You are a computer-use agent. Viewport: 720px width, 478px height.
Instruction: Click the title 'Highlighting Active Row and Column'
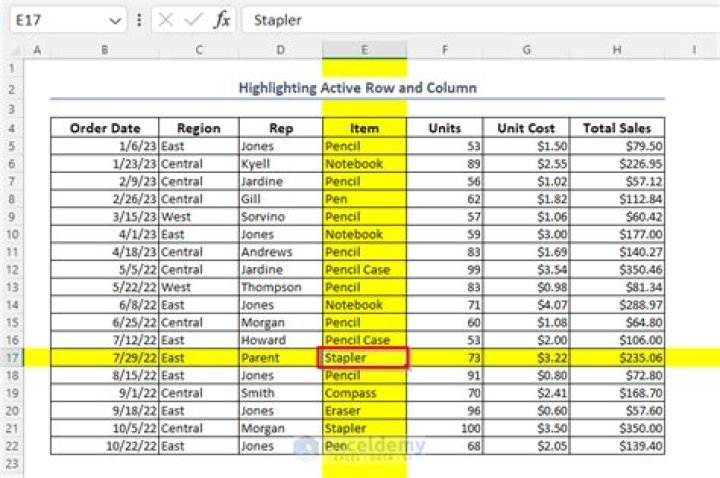(358, 88)
